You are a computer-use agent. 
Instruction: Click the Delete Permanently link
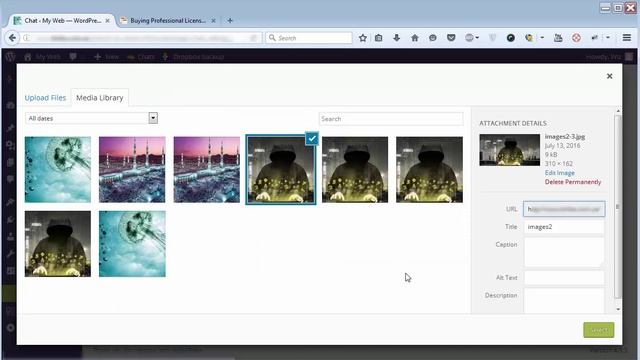pos(573,182)
